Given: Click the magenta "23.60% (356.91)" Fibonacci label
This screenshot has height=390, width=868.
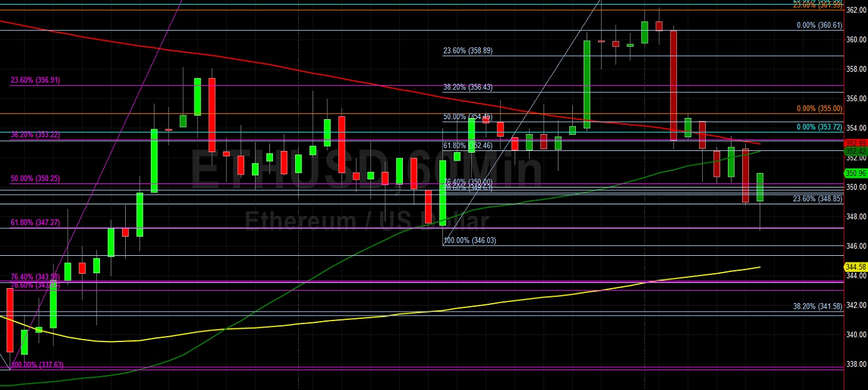Looking at the screenshot, I should tap(35, 79).
